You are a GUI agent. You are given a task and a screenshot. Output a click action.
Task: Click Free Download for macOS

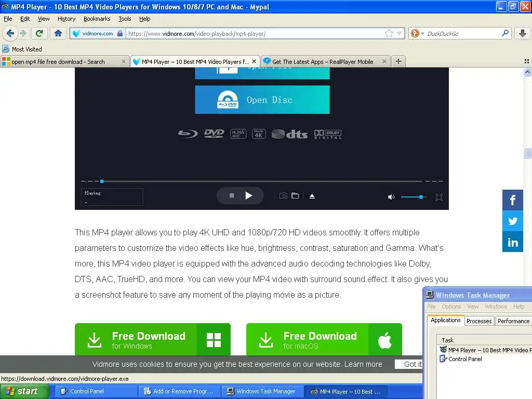(x=324, y=339)
